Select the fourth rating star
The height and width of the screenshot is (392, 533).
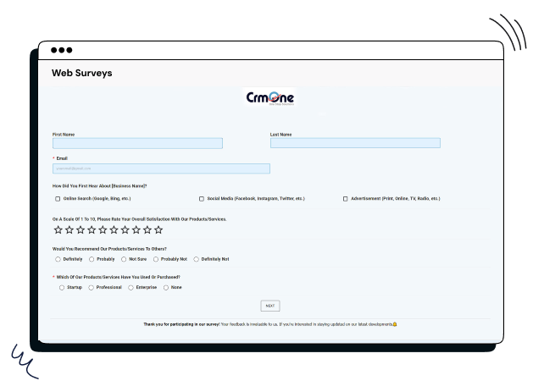[92, 230]
